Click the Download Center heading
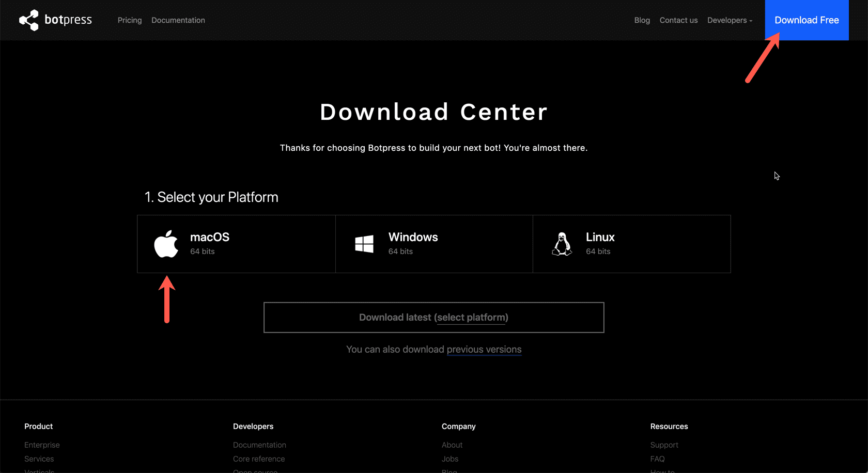Image resolution: width=868 pixels, height=473 pixels. point(434,112)
